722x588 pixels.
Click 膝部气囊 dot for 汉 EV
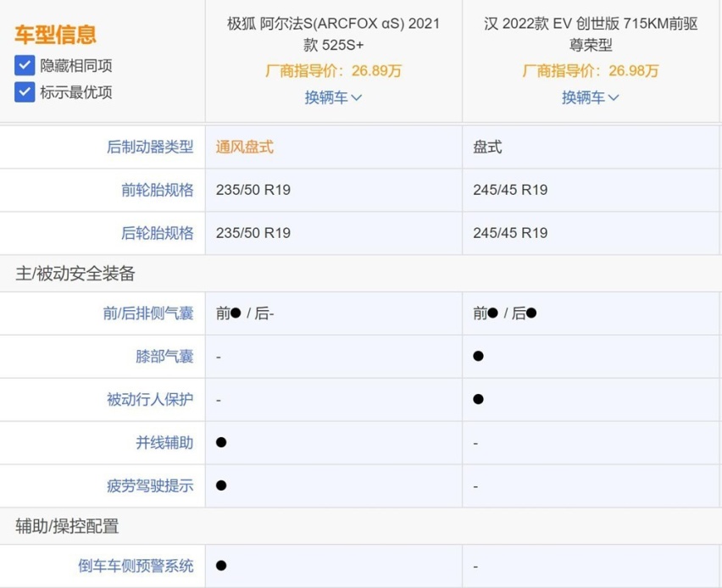pos(478,357)
